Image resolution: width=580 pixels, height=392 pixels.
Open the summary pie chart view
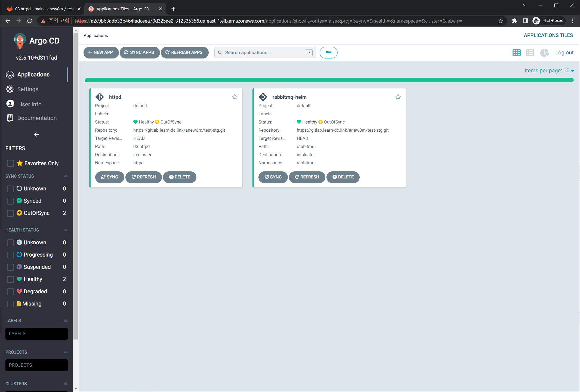pyautogui.click(x=544, y=53)
